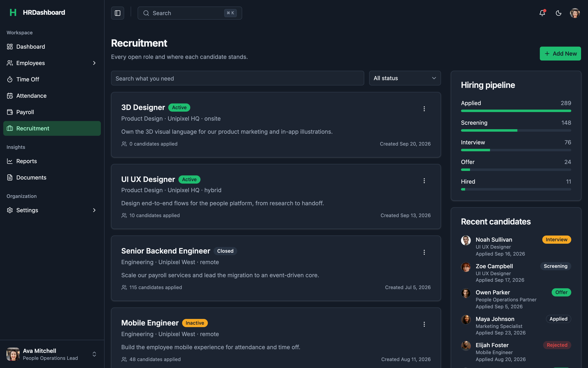
Task: Click the Payroll wallet icon
Action: click(x=10, y=112)
